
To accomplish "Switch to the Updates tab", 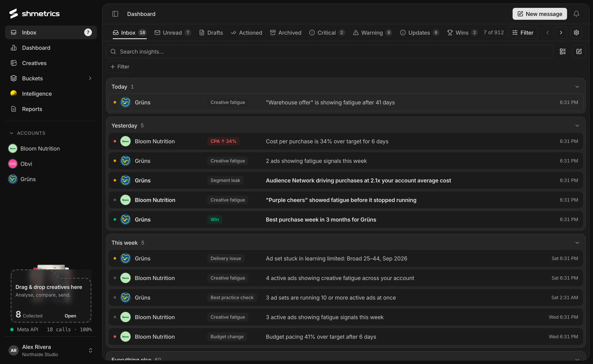I will (419, 33).
